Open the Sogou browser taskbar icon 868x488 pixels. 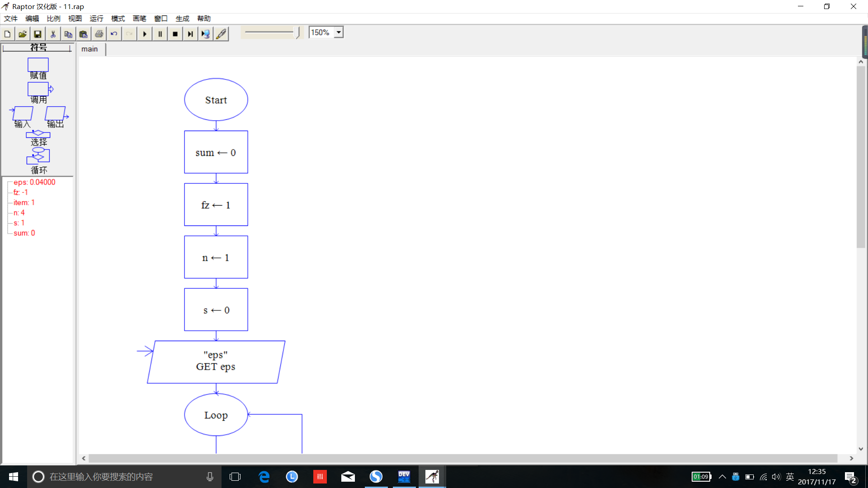(376, 477)
